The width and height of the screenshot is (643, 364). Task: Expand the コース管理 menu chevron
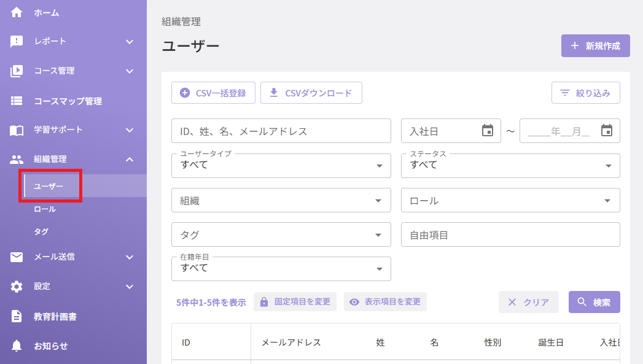[x=130, y=71]
